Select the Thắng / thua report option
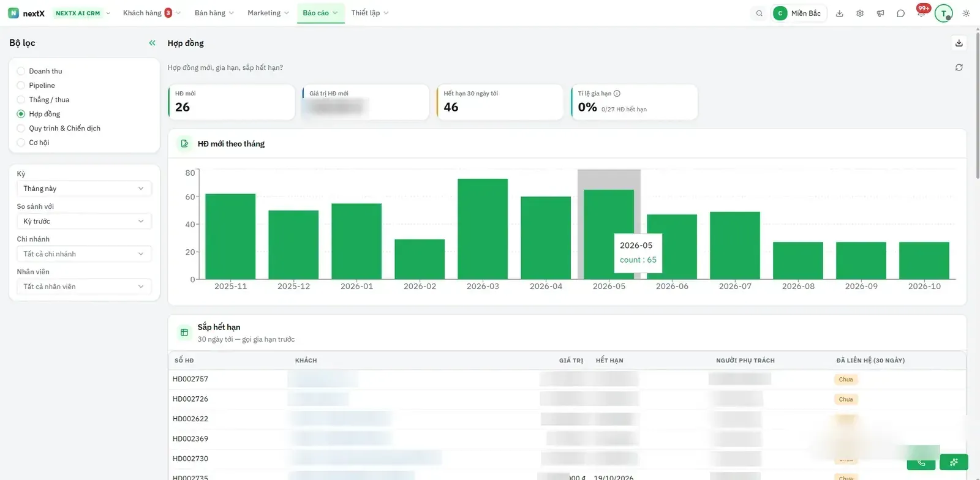Screen dimensions: 980x480 point(43,100)
